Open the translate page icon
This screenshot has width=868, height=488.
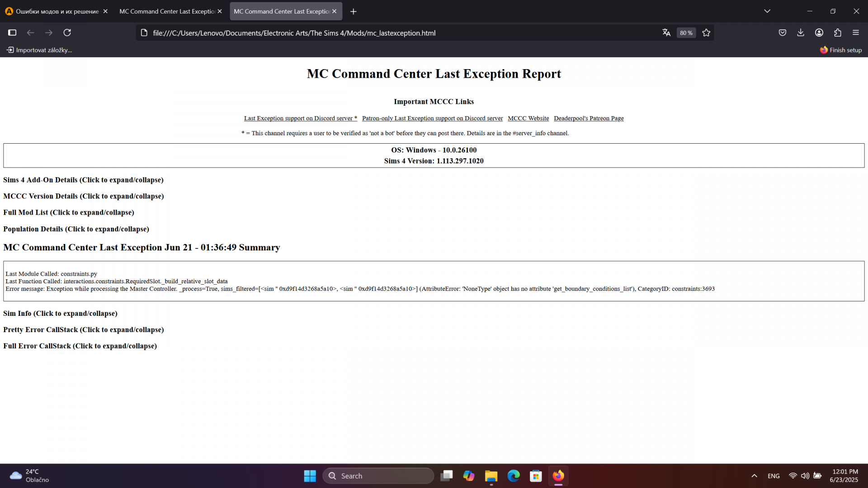tap(666, 33)
